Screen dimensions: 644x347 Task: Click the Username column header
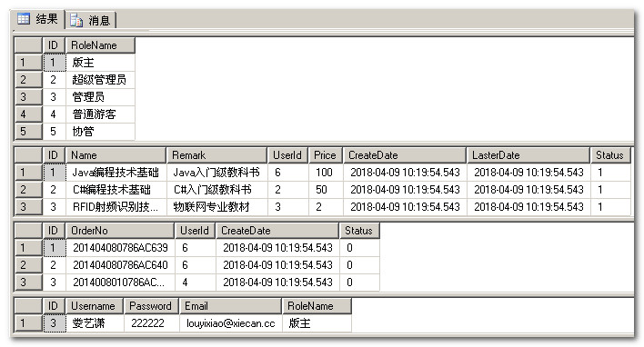95,306
